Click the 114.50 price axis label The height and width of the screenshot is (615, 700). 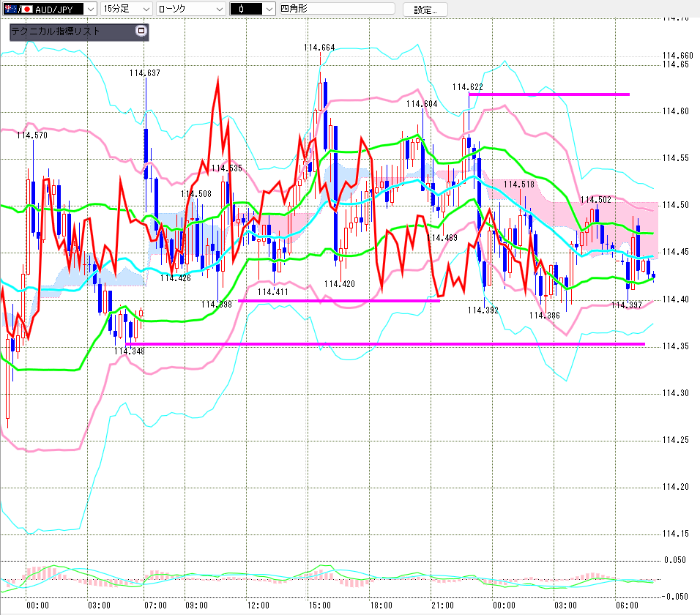click(675, 205)
